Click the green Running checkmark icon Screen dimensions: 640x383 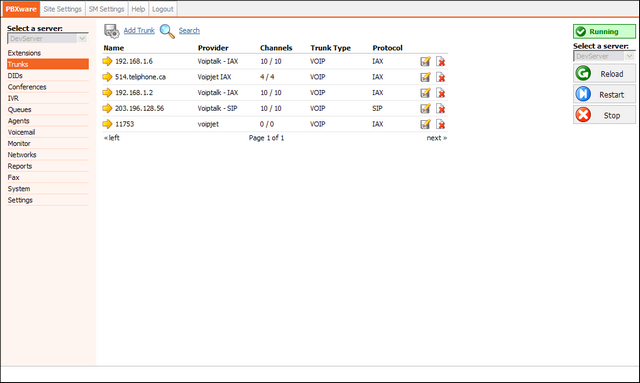[581, 31]
